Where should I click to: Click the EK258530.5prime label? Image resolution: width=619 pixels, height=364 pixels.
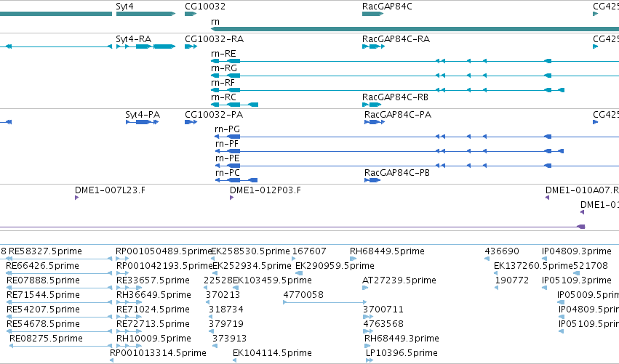click(250, 251)
